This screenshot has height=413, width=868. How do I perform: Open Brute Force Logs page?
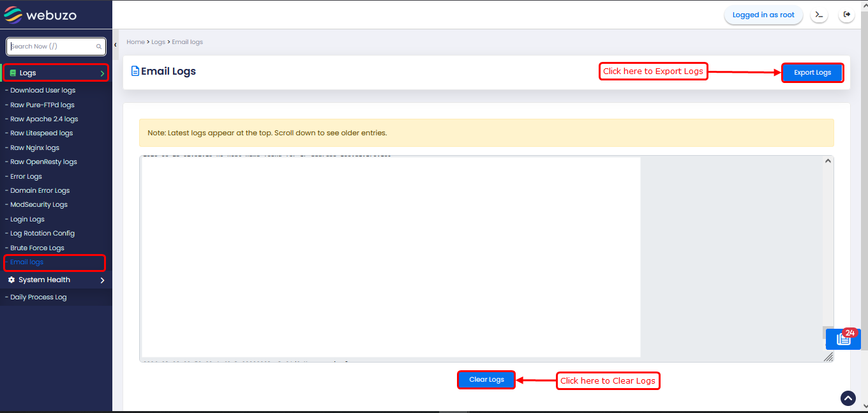tap(37, 248)
